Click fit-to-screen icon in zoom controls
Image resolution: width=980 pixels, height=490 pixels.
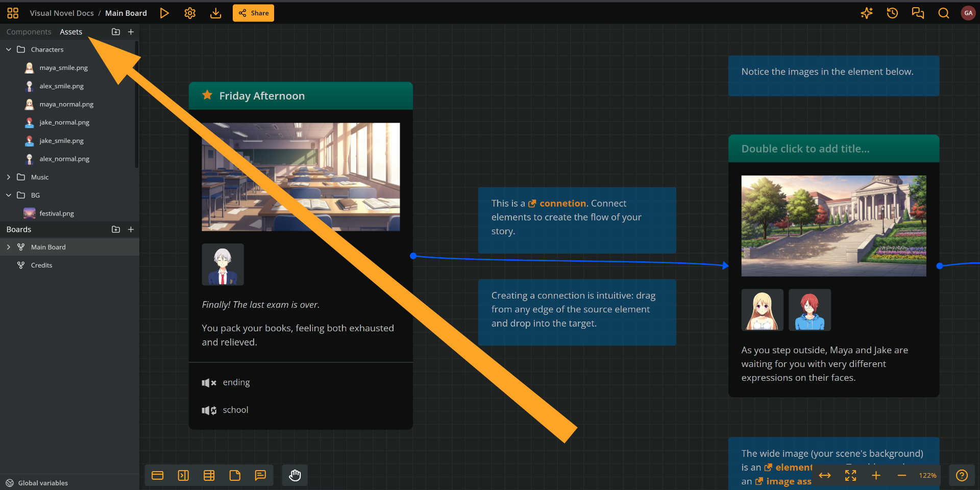(x=850, y=475)
